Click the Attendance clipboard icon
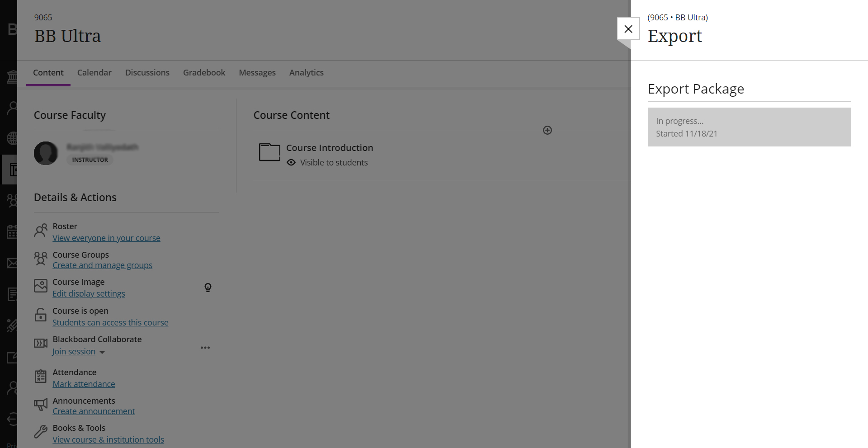This screenshot has height=448, width=868. [41, 376]
